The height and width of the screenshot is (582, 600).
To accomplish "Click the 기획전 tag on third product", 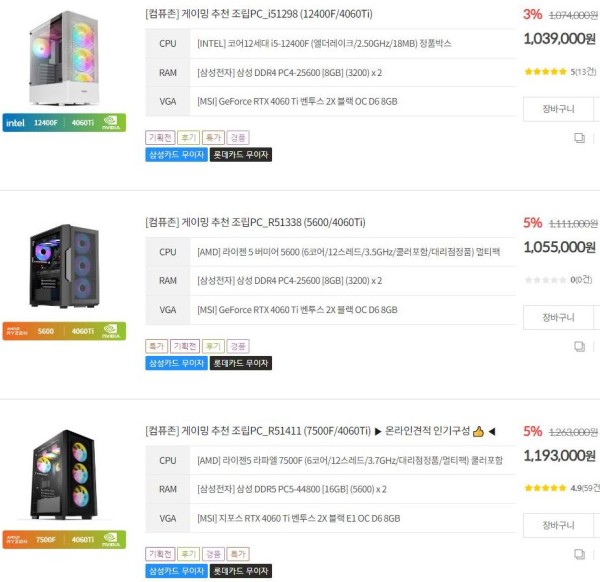I will click(x=160, y=554).
